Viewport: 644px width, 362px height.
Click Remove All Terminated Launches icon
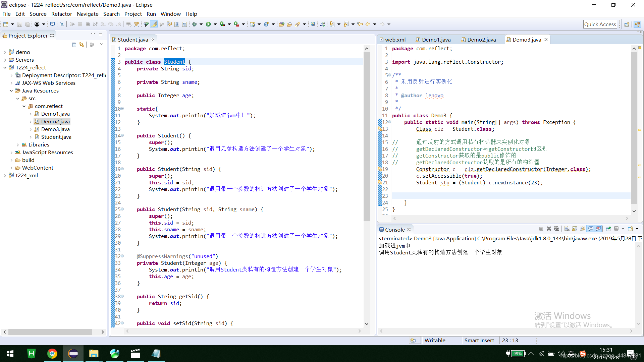click(557, 229)
